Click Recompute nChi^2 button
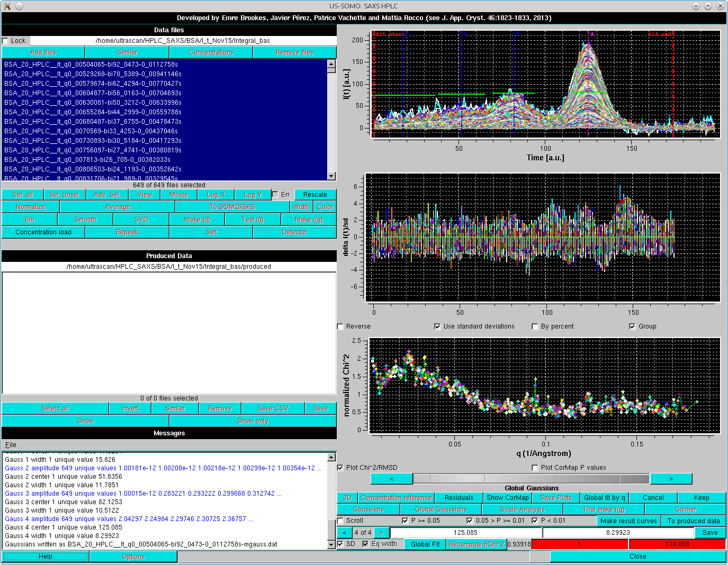The height and width of the screenshot is (565, 728). pyautogui.click(x=477, y=544)
